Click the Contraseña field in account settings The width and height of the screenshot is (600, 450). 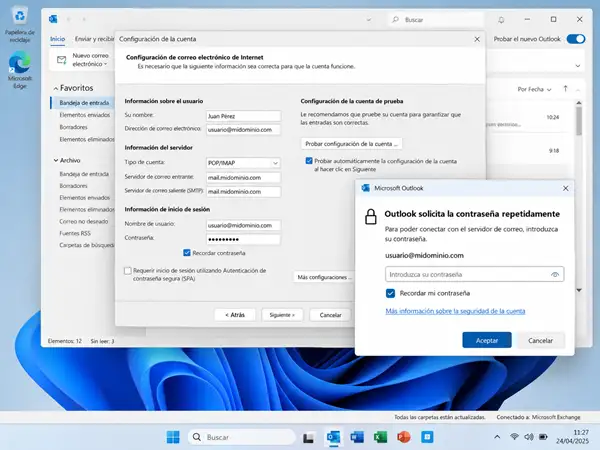(243, 240)
